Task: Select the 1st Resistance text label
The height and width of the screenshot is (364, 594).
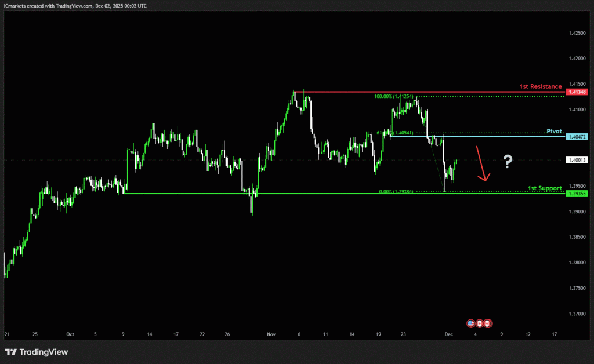Action: pos(540,86)
